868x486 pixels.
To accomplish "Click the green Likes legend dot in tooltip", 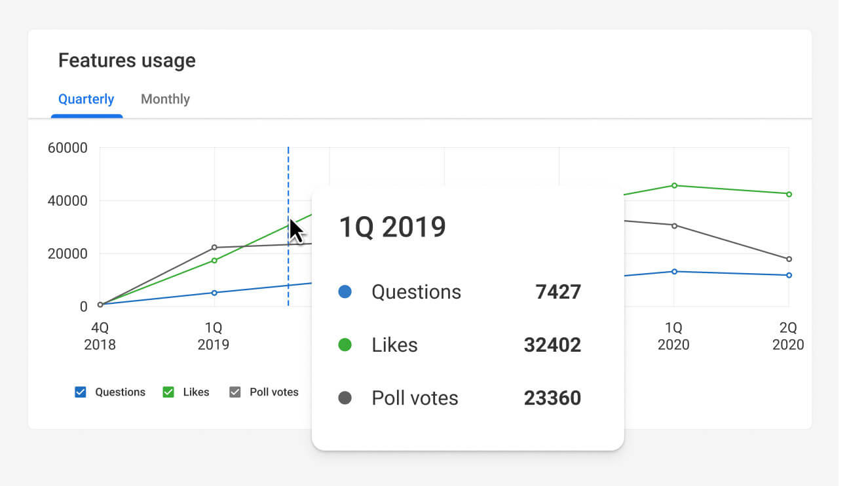I will click(347, 345).
